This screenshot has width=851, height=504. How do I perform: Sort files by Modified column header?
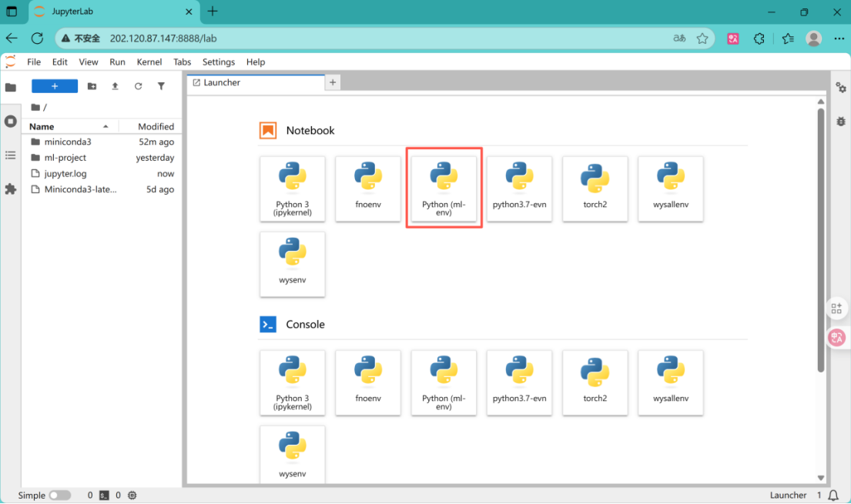[156, 126]
